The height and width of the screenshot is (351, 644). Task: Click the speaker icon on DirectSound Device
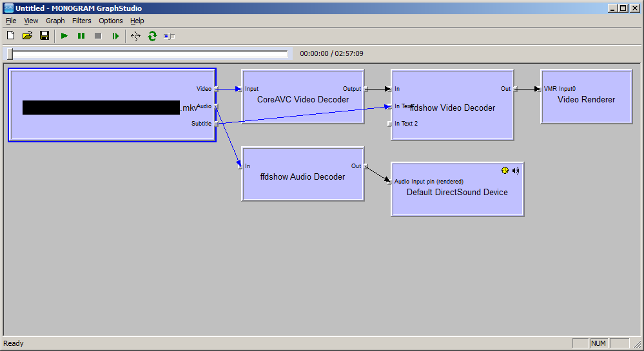coord(515,171)
